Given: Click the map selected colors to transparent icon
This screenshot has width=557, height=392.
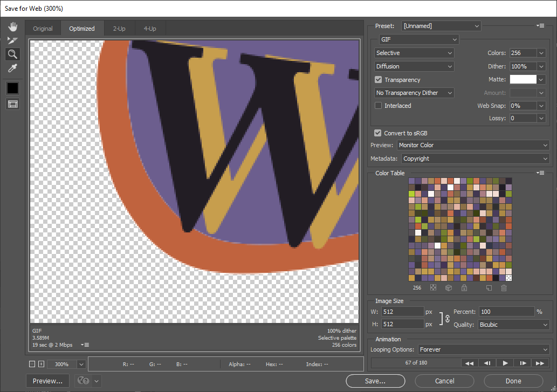Looking at the screenshot, I should pyautogui.click(x=433, y=287).
